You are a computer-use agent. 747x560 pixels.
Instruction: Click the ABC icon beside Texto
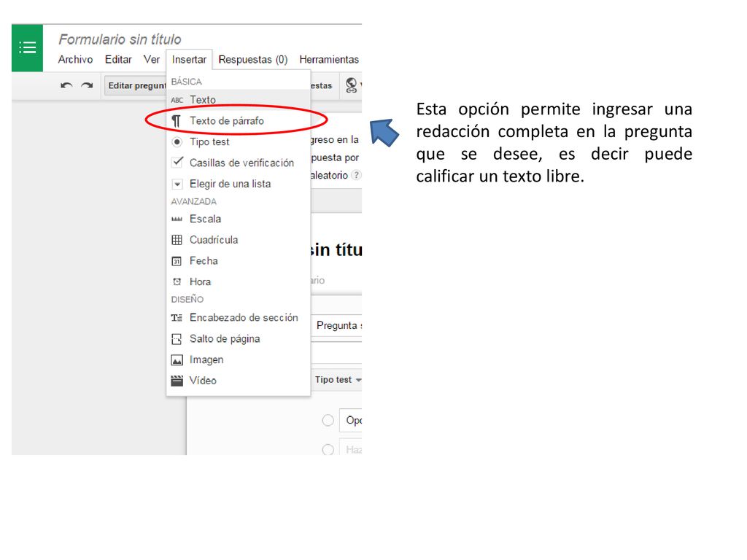[x=177, y=100]
